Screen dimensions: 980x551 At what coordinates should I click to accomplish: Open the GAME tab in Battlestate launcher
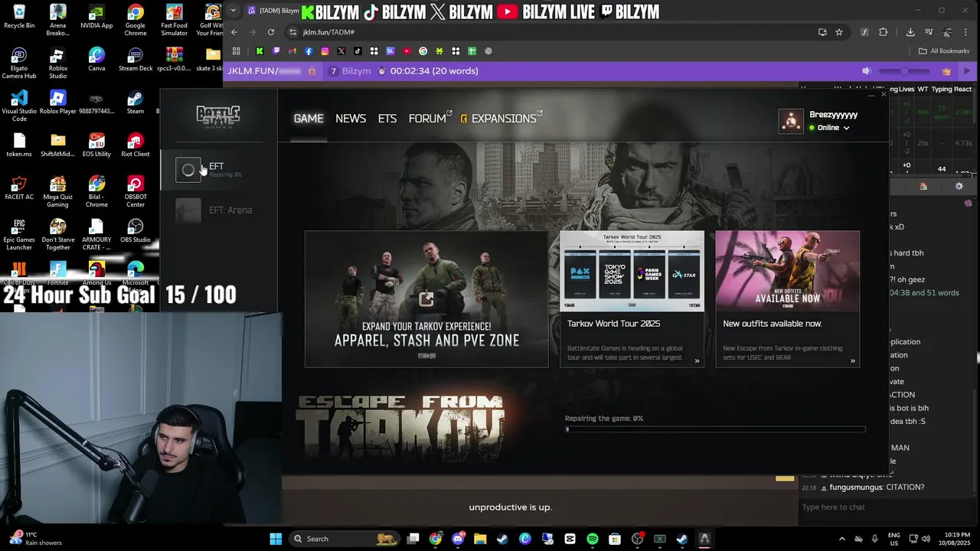[x=309, y=119]
